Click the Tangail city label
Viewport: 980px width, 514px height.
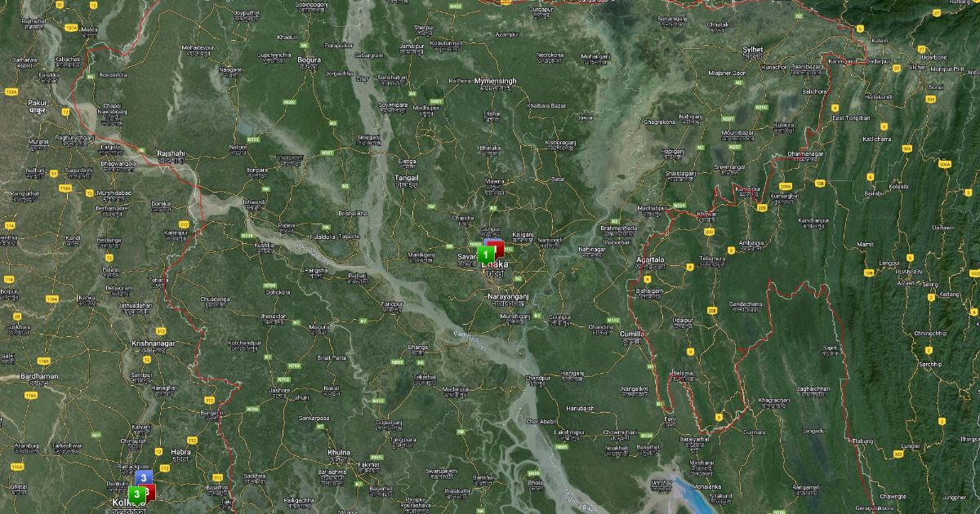coord(407,177)
